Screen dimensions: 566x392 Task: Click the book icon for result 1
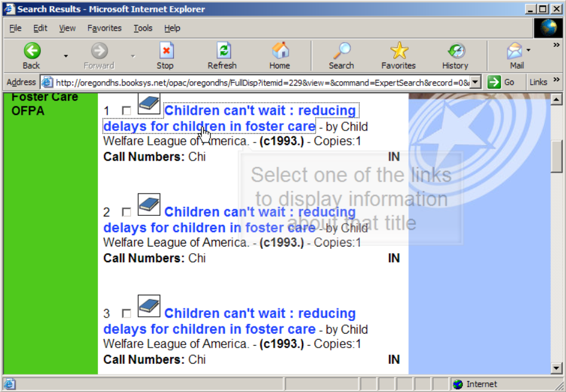click(x=149, y=103)
